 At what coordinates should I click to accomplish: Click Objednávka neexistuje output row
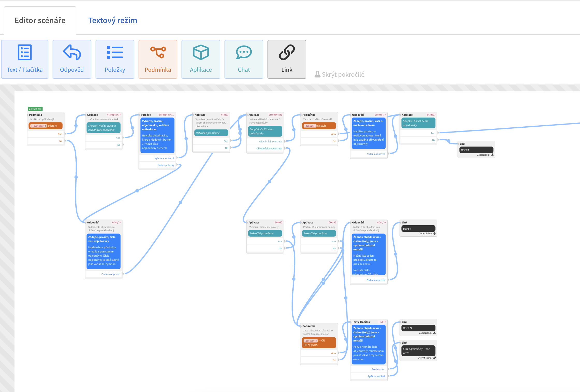coord(269,149)
